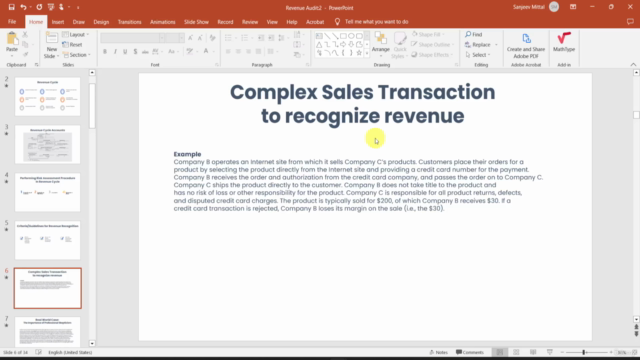Expand the shapes gallery More arrow
The image size is (640, 360).
367,53
